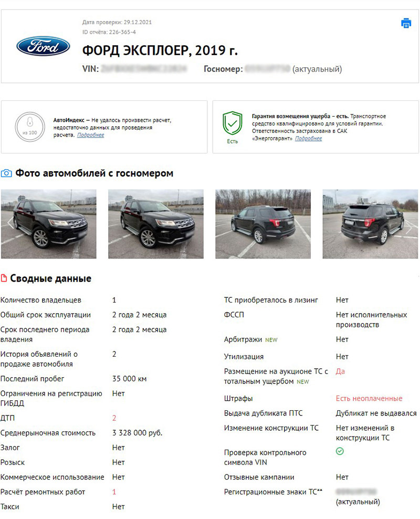
Task: Open the rear-view car photo
Action: [x=370, y=224]
